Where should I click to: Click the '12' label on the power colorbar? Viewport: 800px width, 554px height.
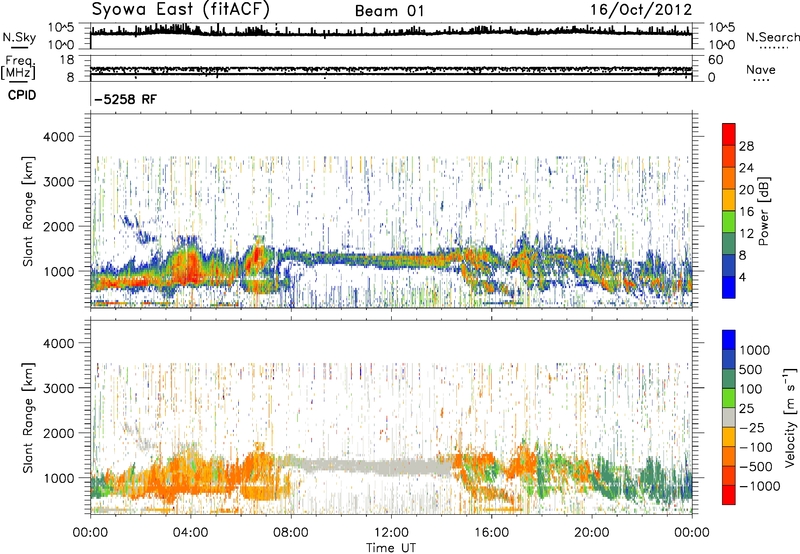pos(746,234)
